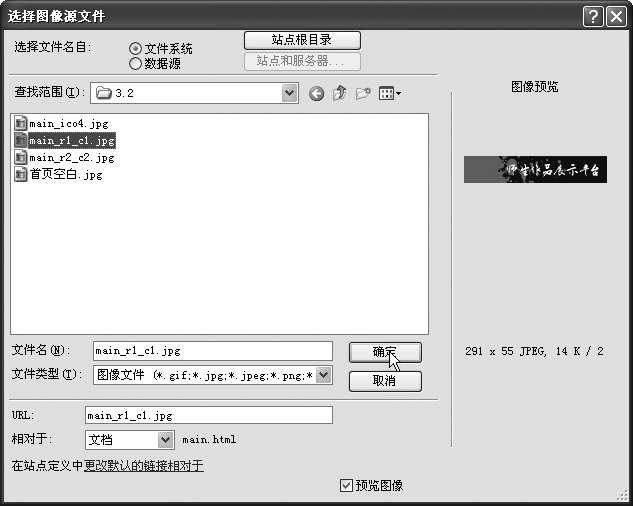Viewport: 633px width, 506px height.
Task: Click into the URL input field
Action: (209, 415)
